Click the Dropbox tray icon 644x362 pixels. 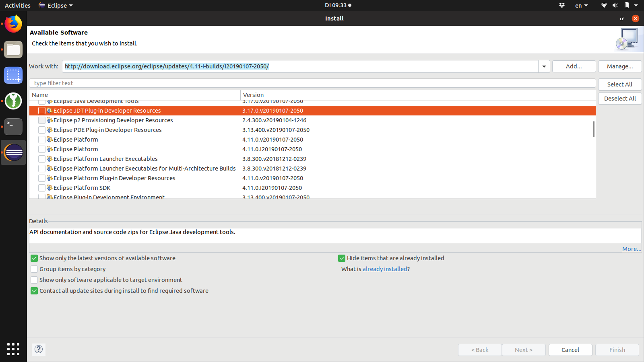tap(562, 5)
